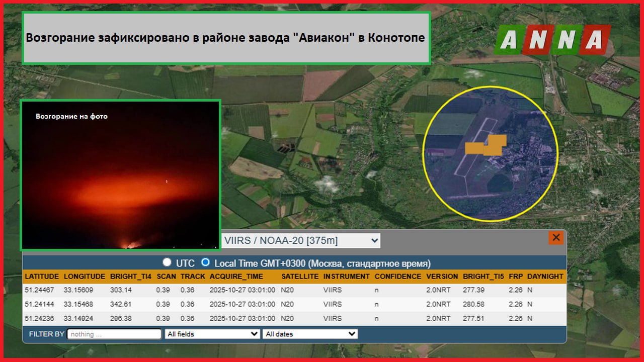Click the BRIGHT_TI4 column header
Viewport: 644px width, 362px height.
pyautogui.click(x=130, y=277)
